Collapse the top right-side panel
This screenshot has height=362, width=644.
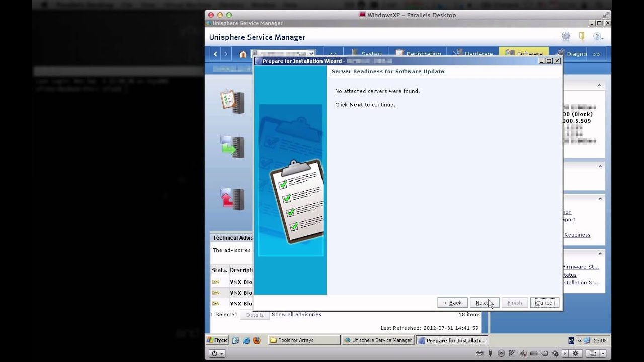click(599, 85)
